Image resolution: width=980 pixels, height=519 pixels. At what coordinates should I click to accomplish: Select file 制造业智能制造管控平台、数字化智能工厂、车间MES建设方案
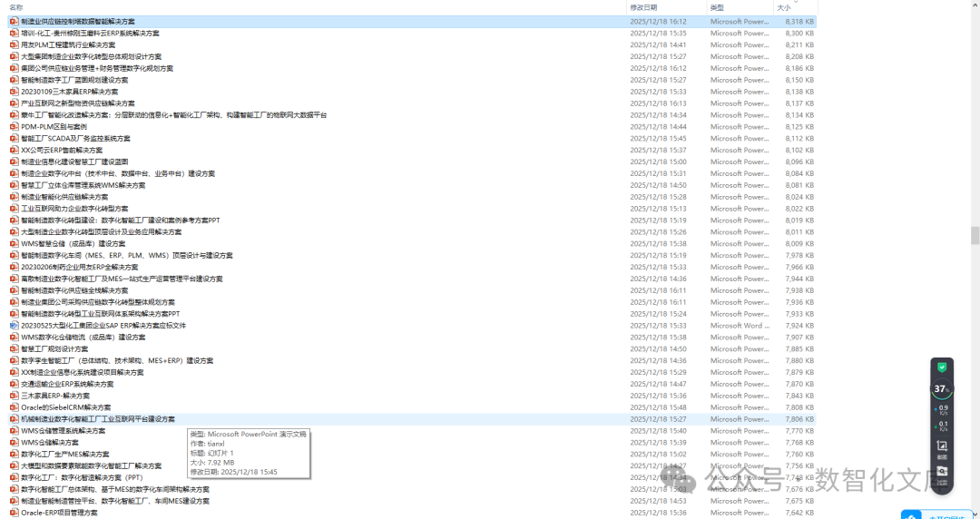[115, 501]
